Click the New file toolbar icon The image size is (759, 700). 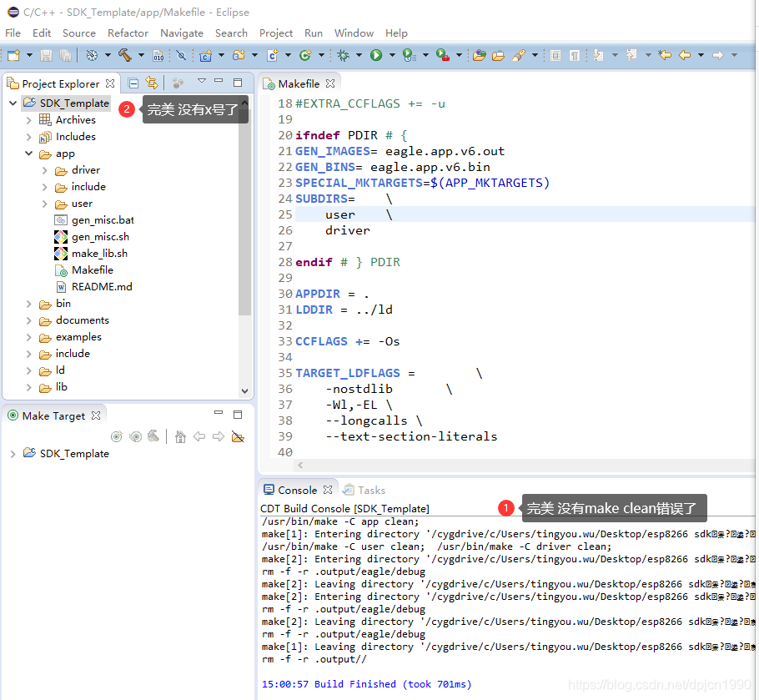click(13, 55)
